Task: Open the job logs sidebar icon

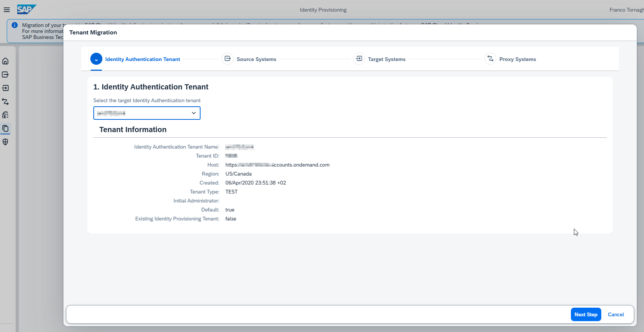Action: [x=6, y=115]
